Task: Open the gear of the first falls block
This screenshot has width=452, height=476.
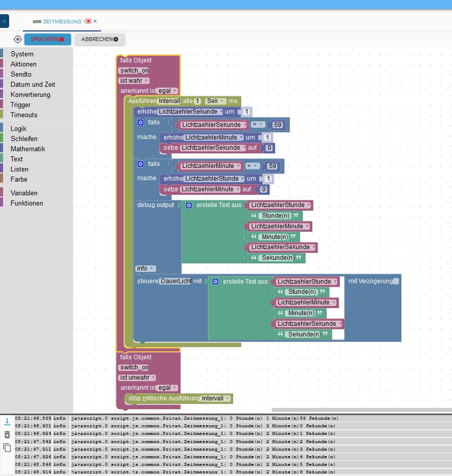Action: pyautogui.click(x=140, y=122)
